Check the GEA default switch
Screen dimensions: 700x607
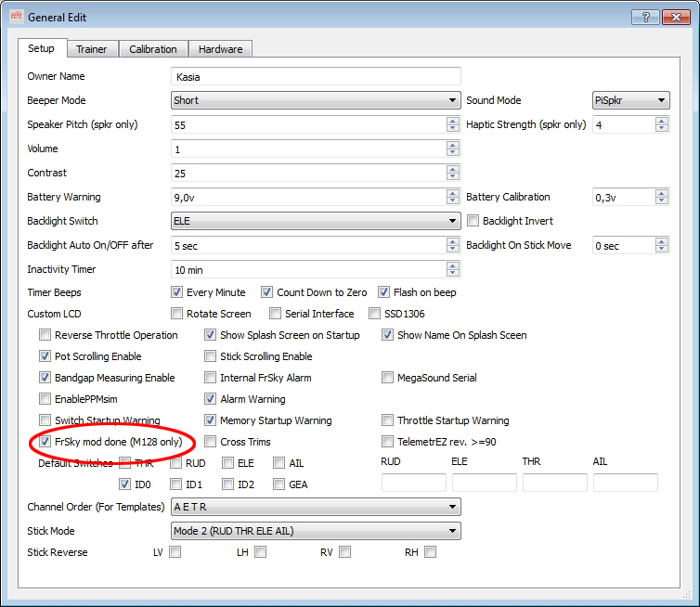(x=279, y=484)
